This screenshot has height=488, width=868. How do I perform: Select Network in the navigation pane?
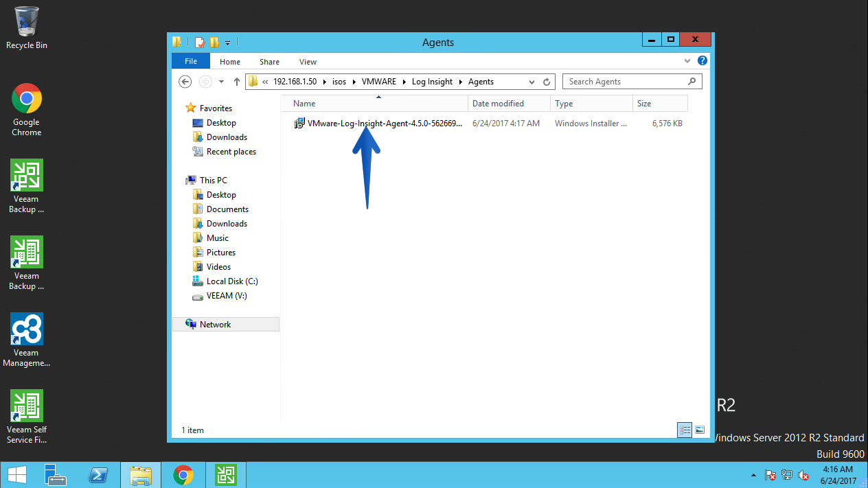click(226, 325)
